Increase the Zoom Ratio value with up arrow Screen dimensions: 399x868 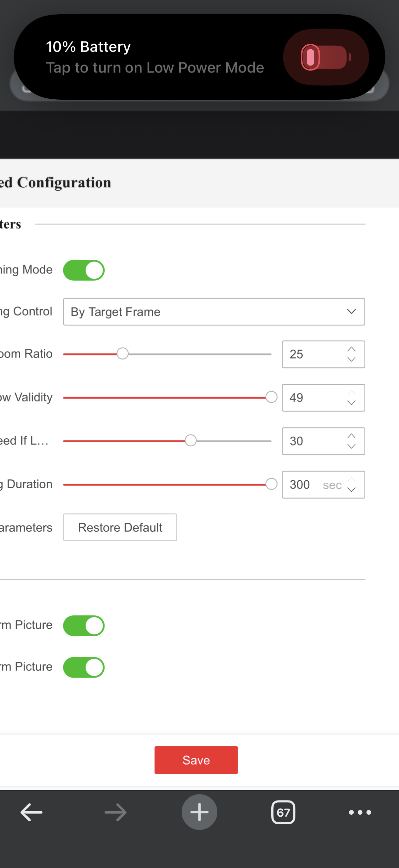[x=351, y=349]
